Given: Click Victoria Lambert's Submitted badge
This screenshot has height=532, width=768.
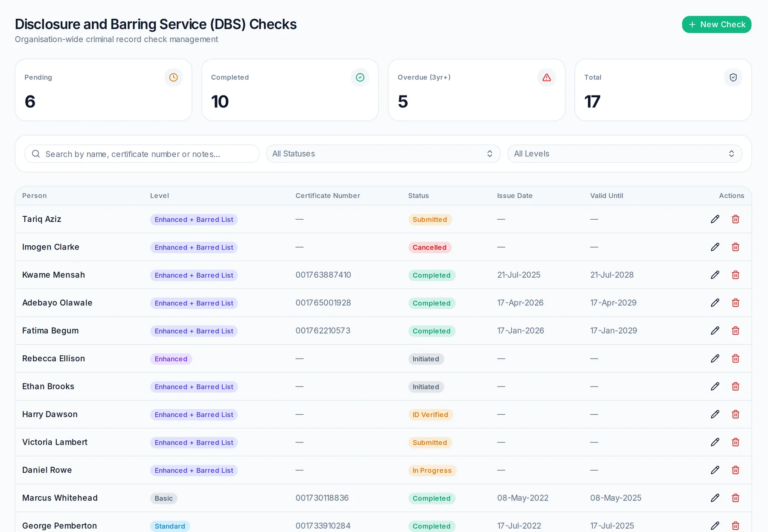Looking at the screenshot, I should [430, 442].
